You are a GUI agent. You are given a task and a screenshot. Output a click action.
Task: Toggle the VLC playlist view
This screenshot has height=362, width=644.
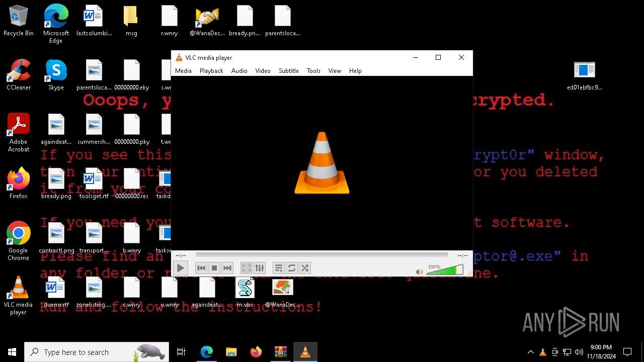278,268
